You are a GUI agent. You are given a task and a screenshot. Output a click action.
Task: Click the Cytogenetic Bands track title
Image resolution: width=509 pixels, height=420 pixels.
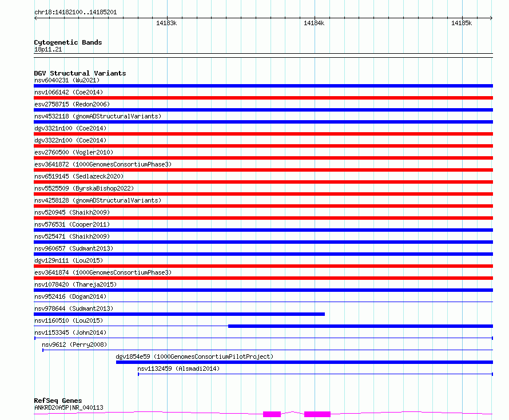(68, 42)
